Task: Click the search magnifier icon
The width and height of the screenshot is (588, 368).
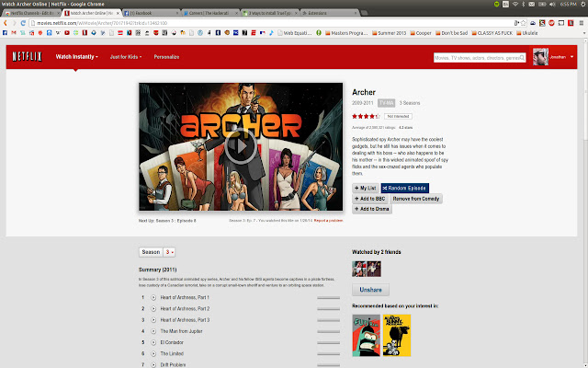Action: pos(522,58)
